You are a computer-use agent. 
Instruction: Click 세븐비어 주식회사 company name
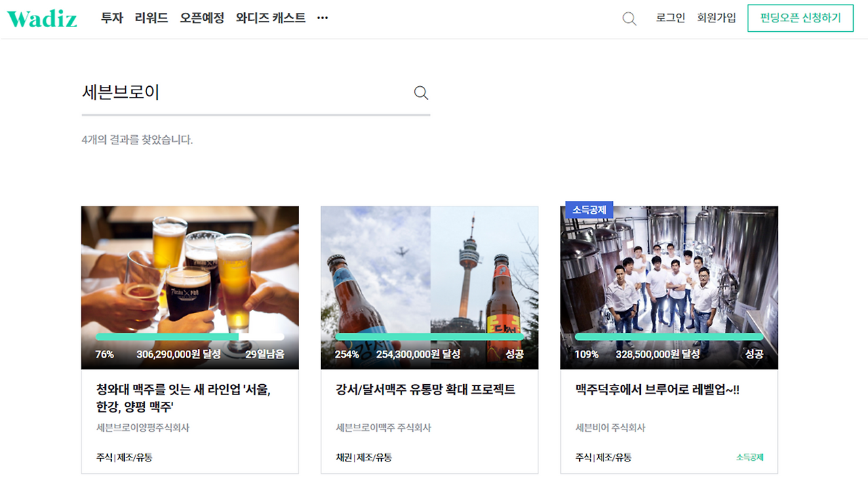610,428
